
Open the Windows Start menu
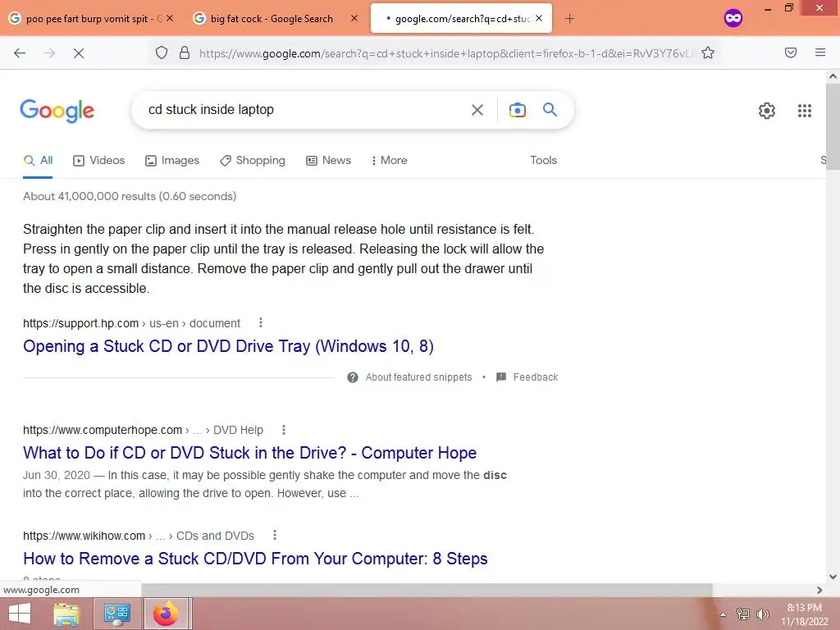click(20, 614)
